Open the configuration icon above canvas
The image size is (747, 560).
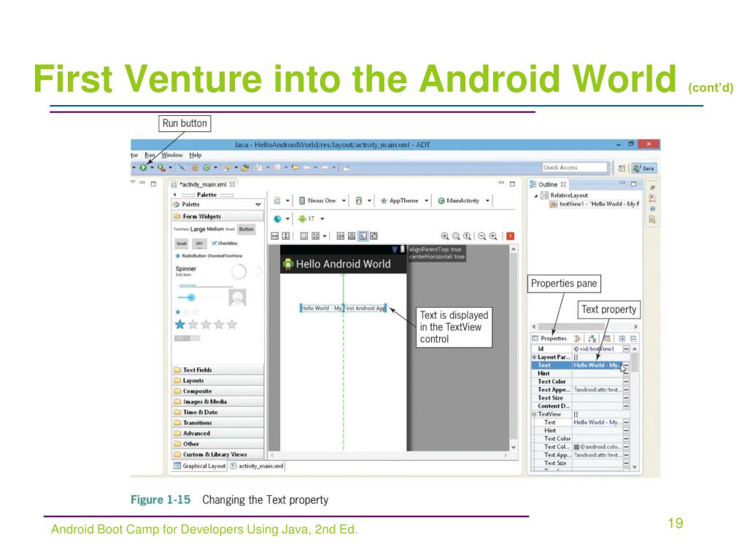click(x=277, y=201)
